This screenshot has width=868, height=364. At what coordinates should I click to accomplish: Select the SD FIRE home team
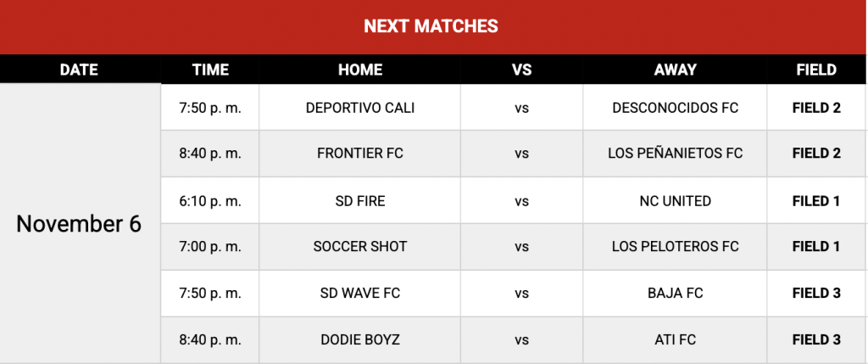click(x=360, y=201)
